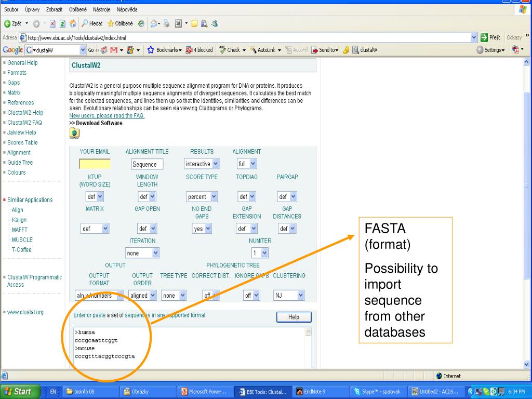Click the Forward navigation arrow
532x399 pixels.
[x=36, y=24]
